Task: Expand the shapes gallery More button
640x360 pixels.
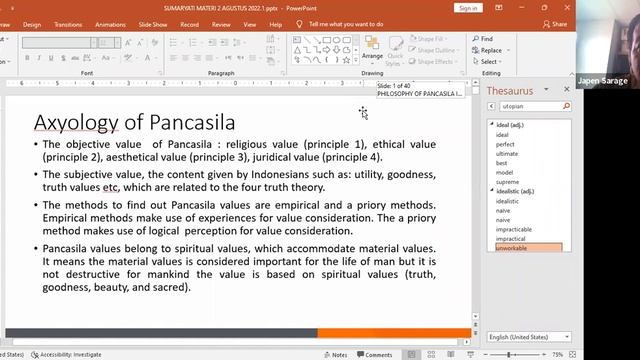Action: 356,60
